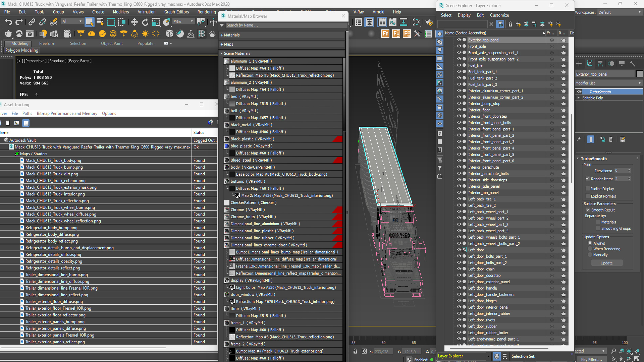Click the Update button in TurboSmooth
644x362 pixels.
[606, 263]
